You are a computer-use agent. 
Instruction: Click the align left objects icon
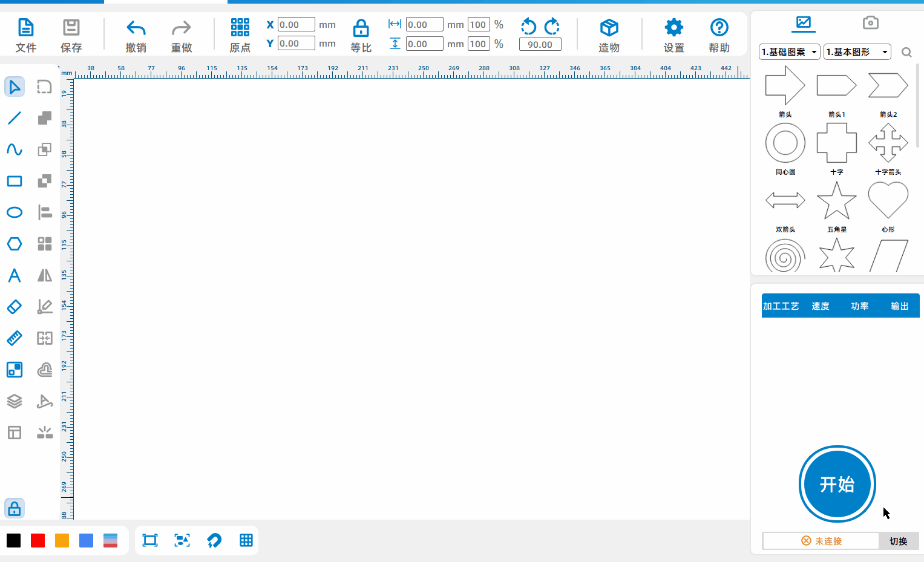tap(45, 212)
